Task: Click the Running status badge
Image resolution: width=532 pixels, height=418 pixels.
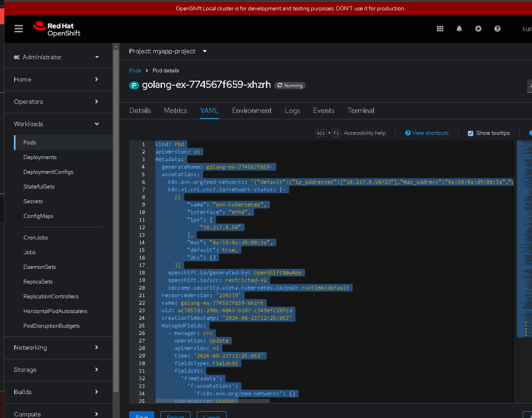Action: pos(290,86)
